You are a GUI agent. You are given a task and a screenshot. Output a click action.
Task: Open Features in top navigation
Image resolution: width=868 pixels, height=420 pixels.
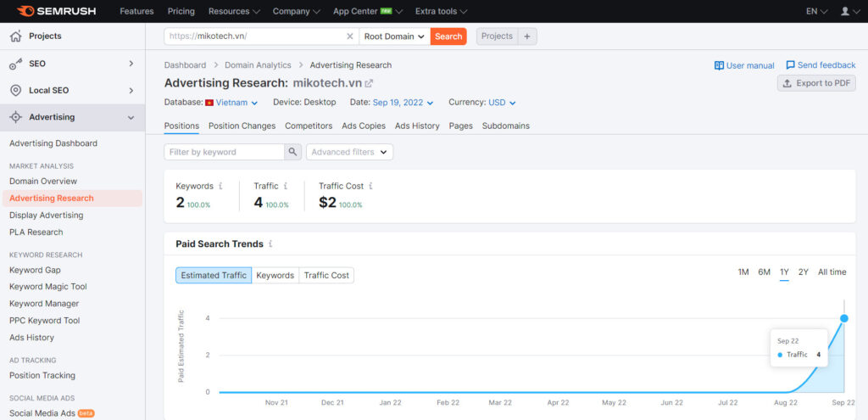pyautogui.click(x=136, y=11)
